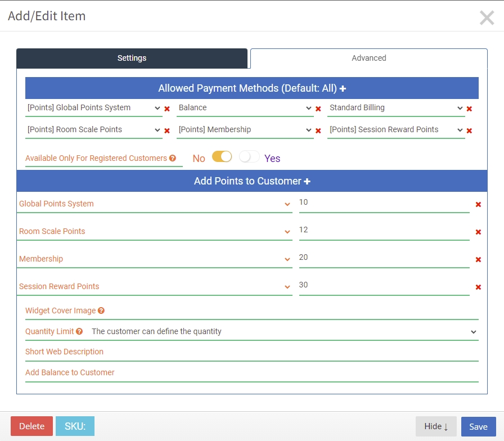The image size is (504, 441).
Task: Click the Widget Cover Image field
Action: point(251,311)
